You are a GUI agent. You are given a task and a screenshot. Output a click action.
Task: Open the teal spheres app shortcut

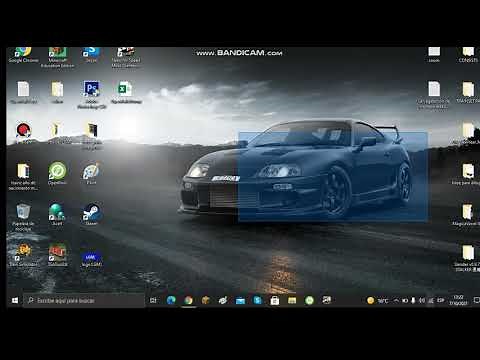[57, 214]
